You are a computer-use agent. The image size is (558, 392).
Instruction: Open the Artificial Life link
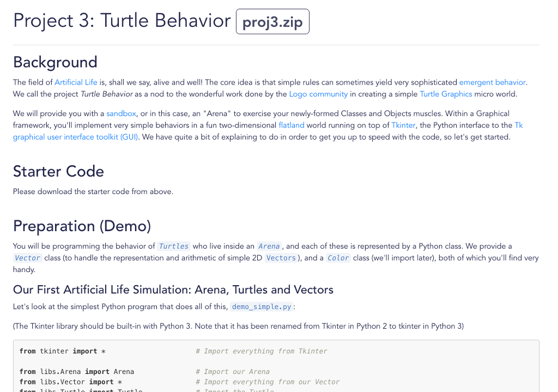75,82
